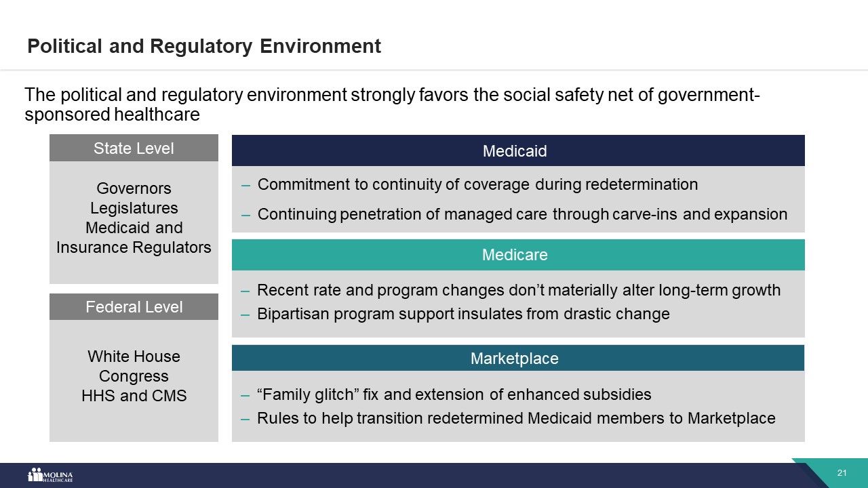Click the State Level header
This screenshot has width=868, height=488.
[134, 148]
